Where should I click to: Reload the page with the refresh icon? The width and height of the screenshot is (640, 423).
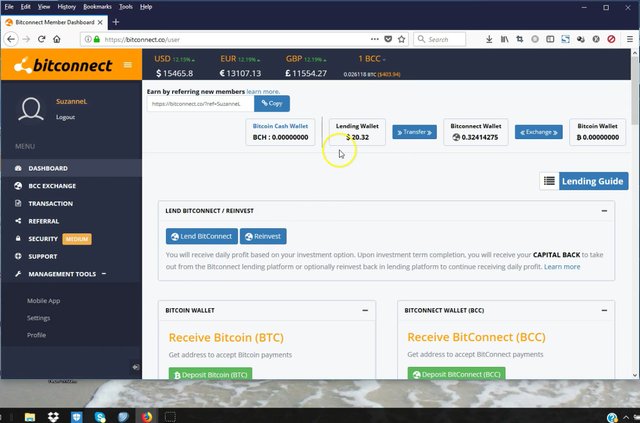[41, 39]
